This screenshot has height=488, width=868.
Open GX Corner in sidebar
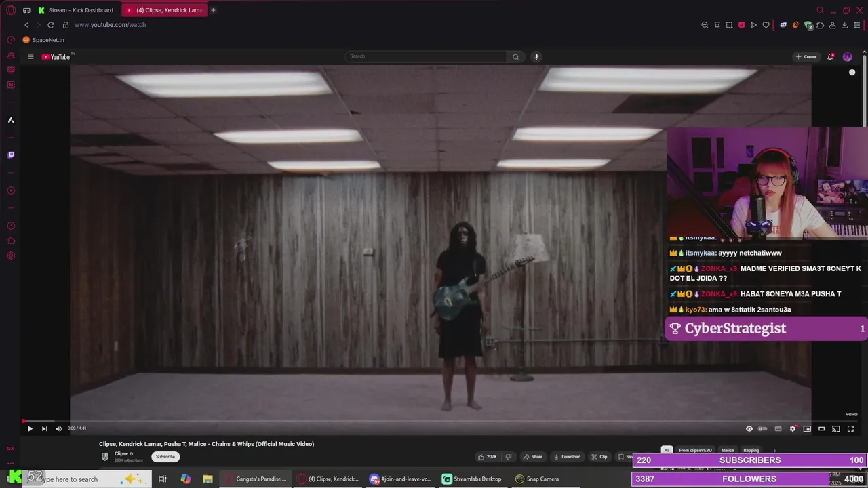tap(11, 448)
